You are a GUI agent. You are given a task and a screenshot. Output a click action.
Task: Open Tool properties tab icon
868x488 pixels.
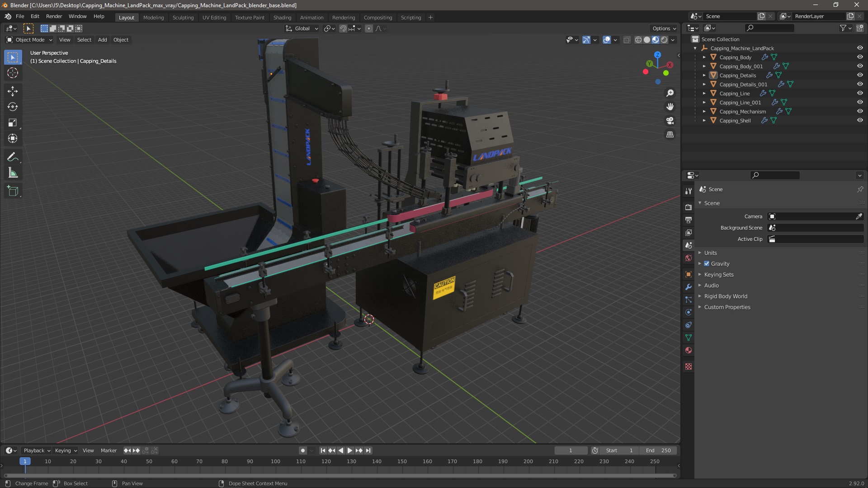pos(689,191)
